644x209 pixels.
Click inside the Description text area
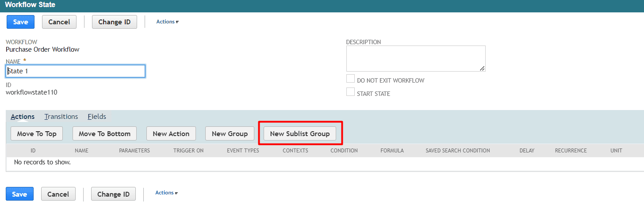pos(416,59)
